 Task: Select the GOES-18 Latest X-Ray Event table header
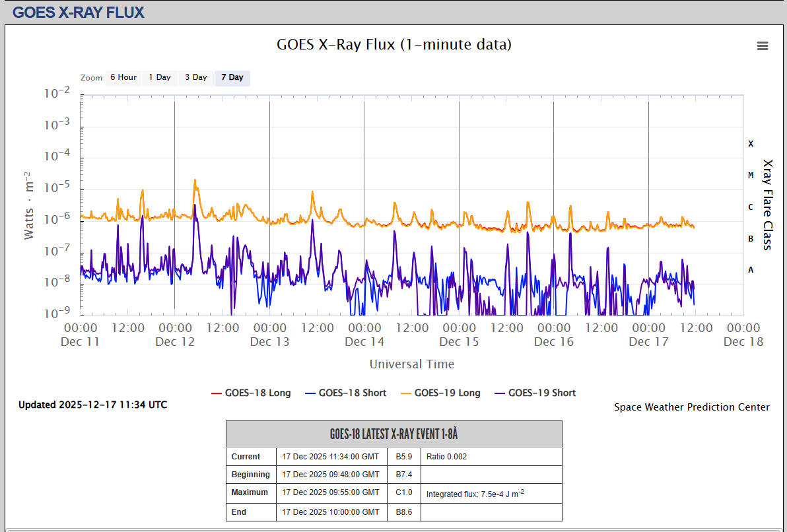393,434
